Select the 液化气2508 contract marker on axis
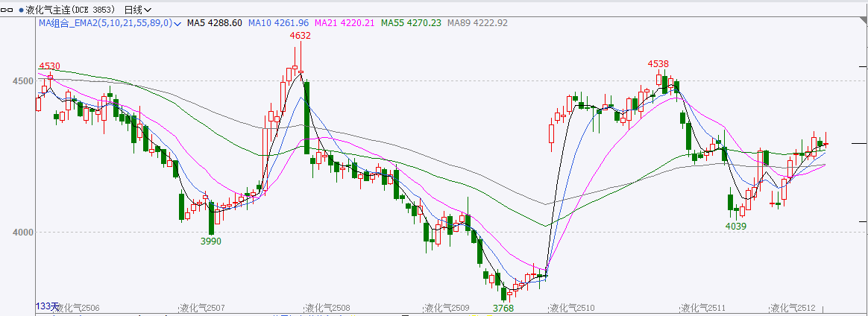The width and height of the screenshot is (868, 316). (x=327, y=308)
